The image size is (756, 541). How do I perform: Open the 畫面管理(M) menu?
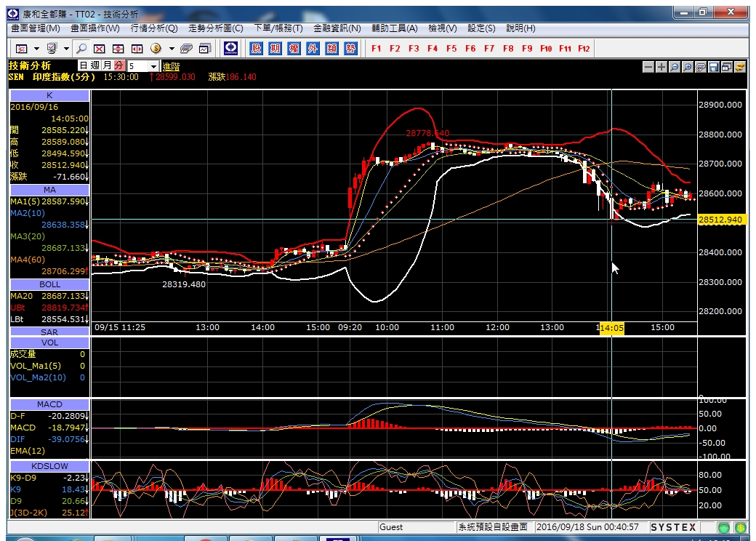tap(35, 28)
